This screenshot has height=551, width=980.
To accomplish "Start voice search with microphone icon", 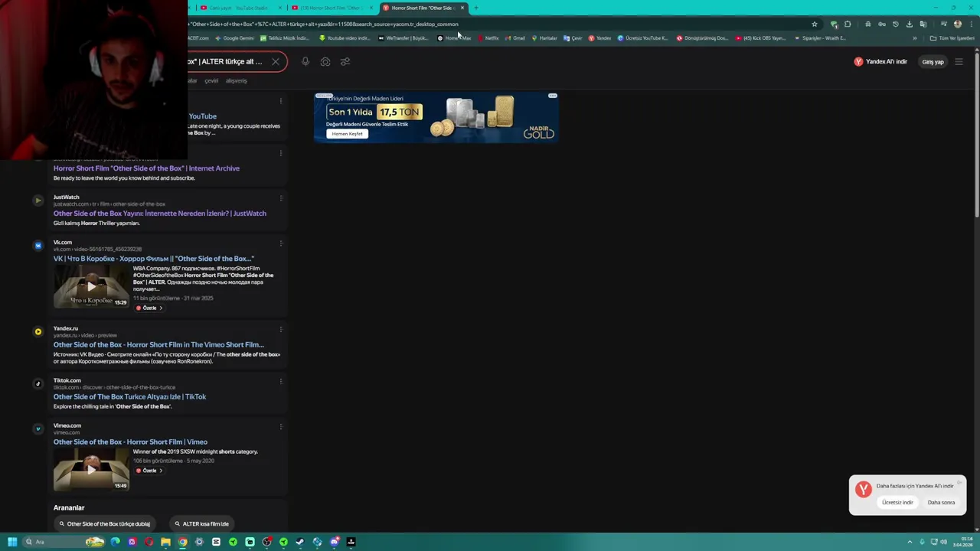I will tap(305, 62).
